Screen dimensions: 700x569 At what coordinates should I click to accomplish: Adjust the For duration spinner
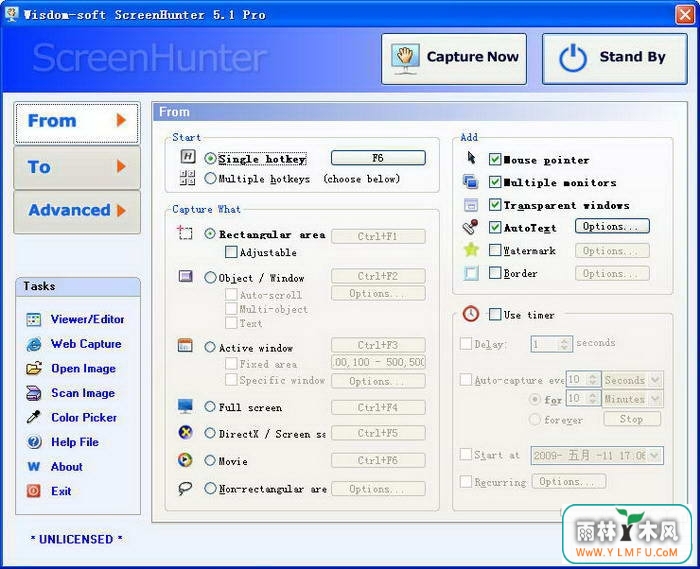tap(593, 398)
